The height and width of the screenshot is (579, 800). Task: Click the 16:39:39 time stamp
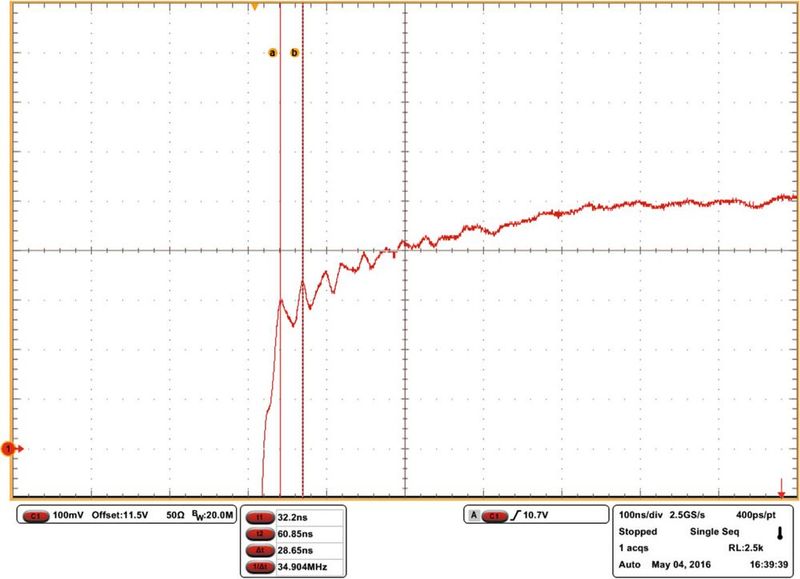[x=769, y=565]
